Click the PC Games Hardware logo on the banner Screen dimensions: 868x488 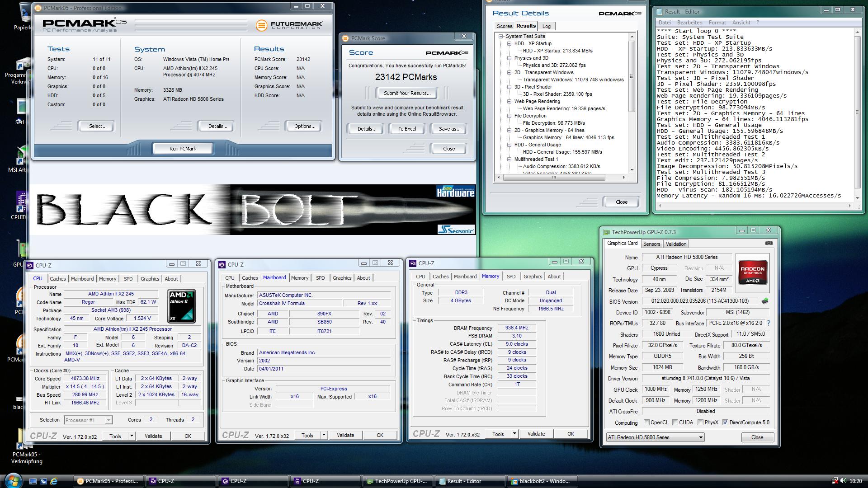(455, 192)
